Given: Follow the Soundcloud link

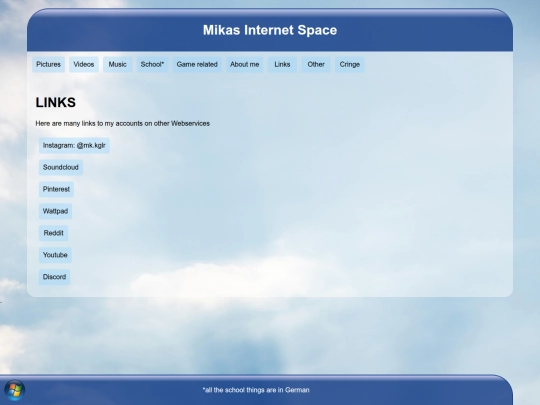Looking at the screenshot, I should 61,167.
